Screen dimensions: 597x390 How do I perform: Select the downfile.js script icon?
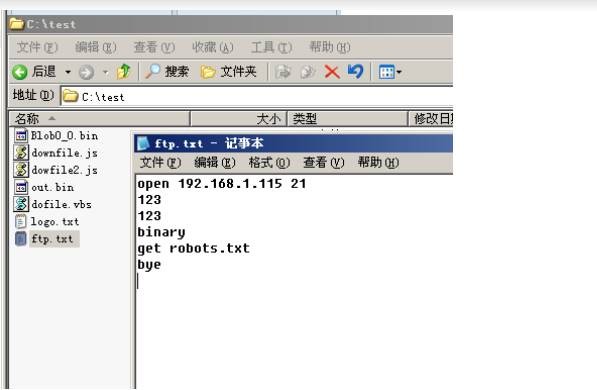(x=21, y=152)
